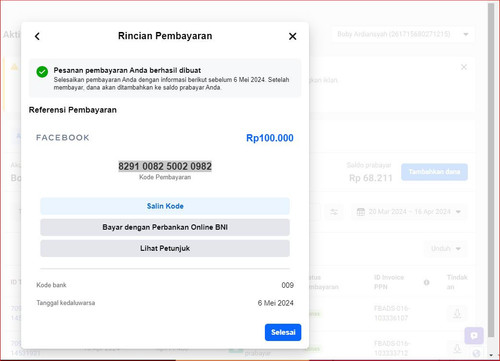Open the Boby Ardiansyah account dropdown
The image size is (500, 361).
coord(403,34)
